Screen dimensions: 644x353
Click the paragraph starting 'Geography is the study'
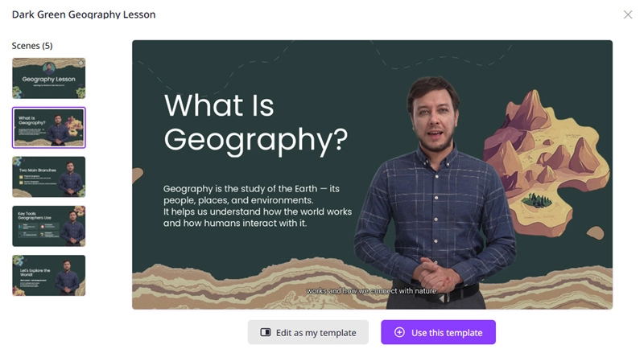click(258, 206)
